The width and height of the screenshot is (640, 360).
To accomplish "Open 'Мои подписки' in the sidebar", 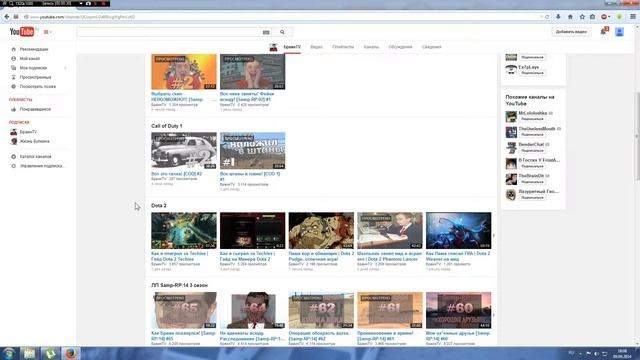I will pyautogui.click(x=33, y=68).
